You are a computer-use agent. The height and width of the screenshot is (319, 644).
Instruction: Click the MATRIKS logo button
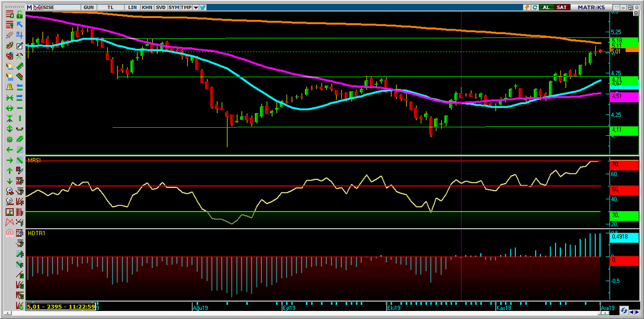[x=590, y=7]
